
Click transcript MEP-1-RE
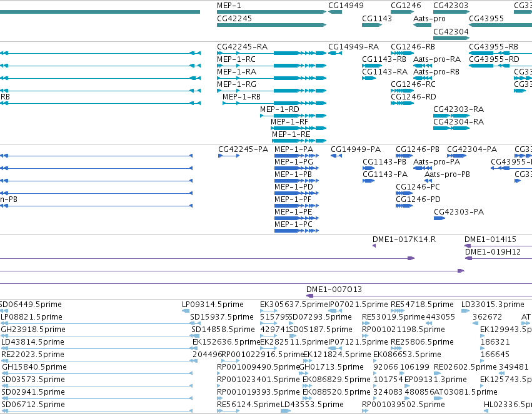point(299,141)
